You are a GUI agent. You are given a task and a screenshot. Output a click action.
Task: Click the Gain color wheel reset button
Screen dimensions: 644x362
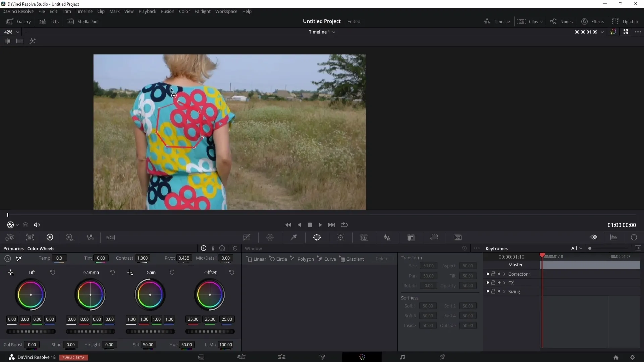click(172, 272)
